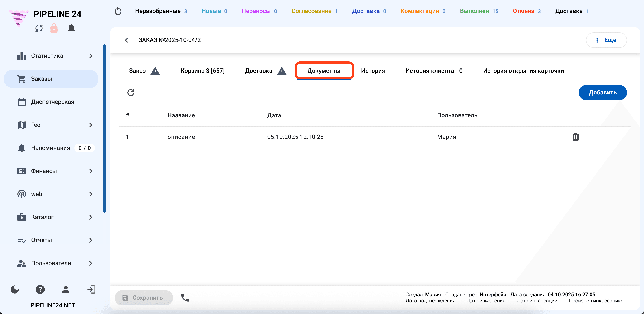
Task: Switch to the Заказ tab
Action: tap(144, 71)
